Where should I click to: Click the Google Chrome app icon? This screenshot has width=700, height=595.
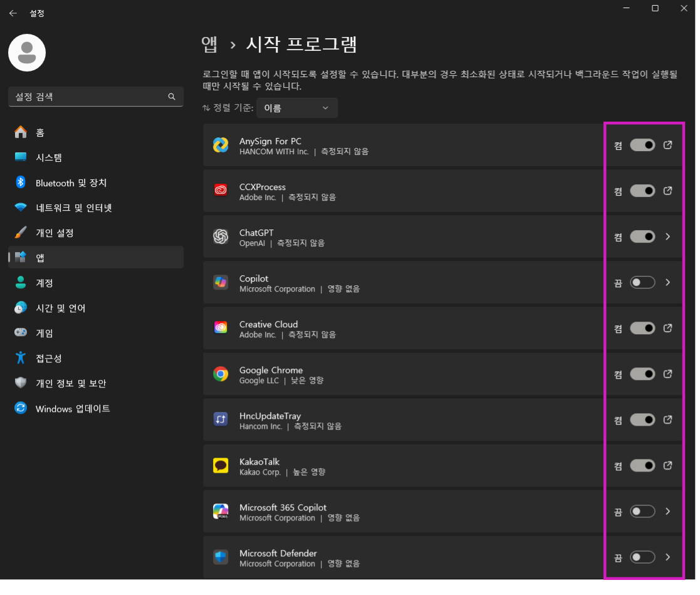coord(221,374)
